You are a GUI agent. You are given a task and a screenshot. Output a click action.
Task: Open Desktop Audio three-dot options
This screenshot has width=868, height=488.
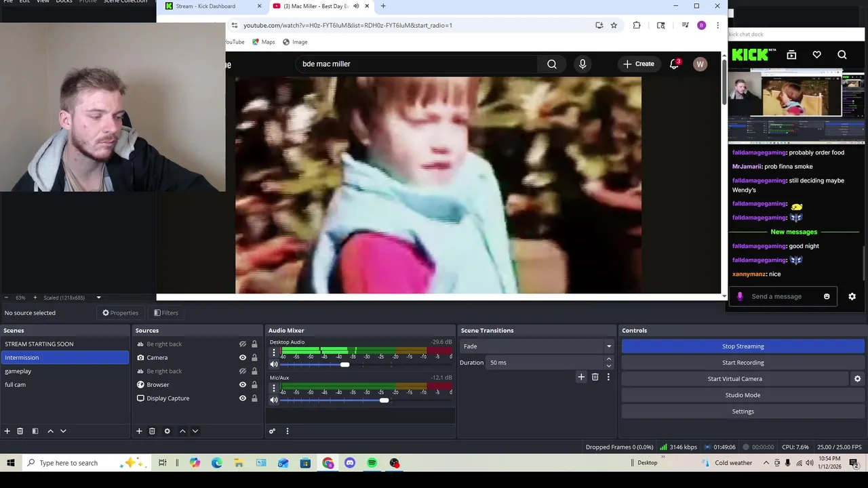click(274, 352)
